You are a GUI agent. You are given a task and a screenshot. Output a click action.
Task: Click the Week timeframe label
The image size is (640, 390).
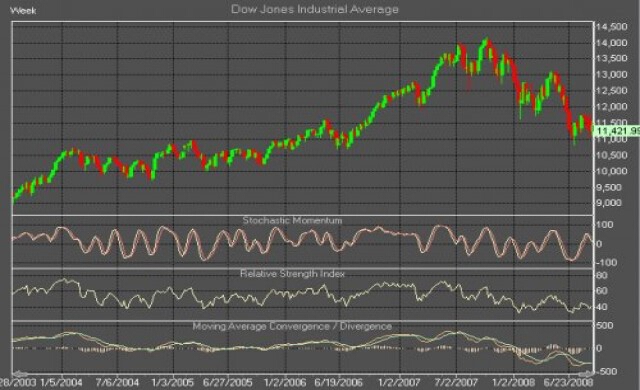(x=23, y=11)
